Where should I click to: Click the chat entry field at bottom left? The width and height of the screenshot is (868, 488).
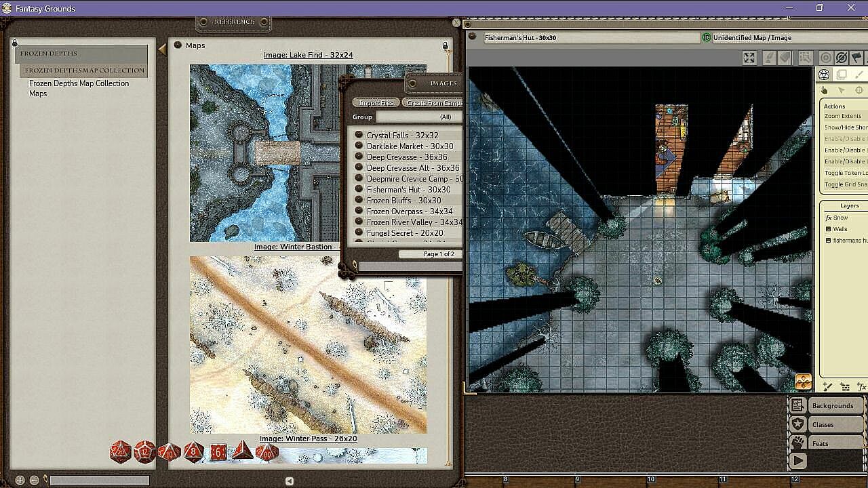click(99, 481)
